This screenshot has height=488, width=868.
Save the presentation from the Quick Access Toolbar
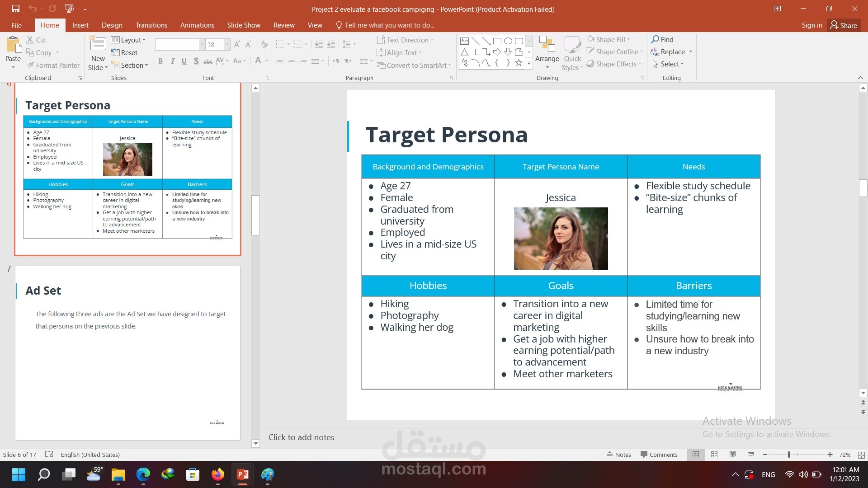tap(16, 9)
